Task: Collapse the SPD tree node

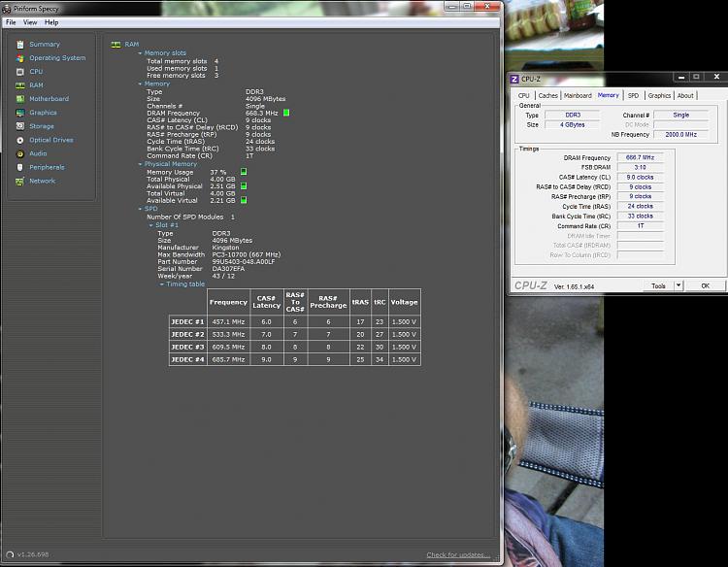Action: pyautogui.click(x=140, y=209)
